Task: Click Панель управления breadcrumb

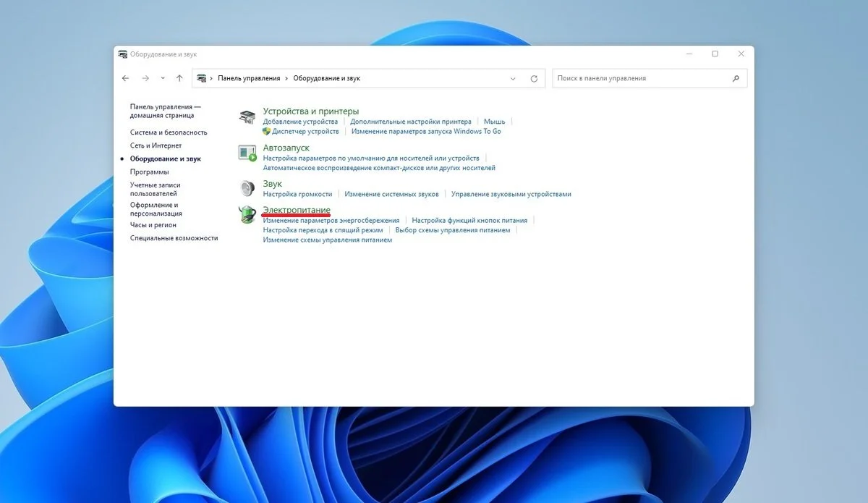Action: point(249,78)
